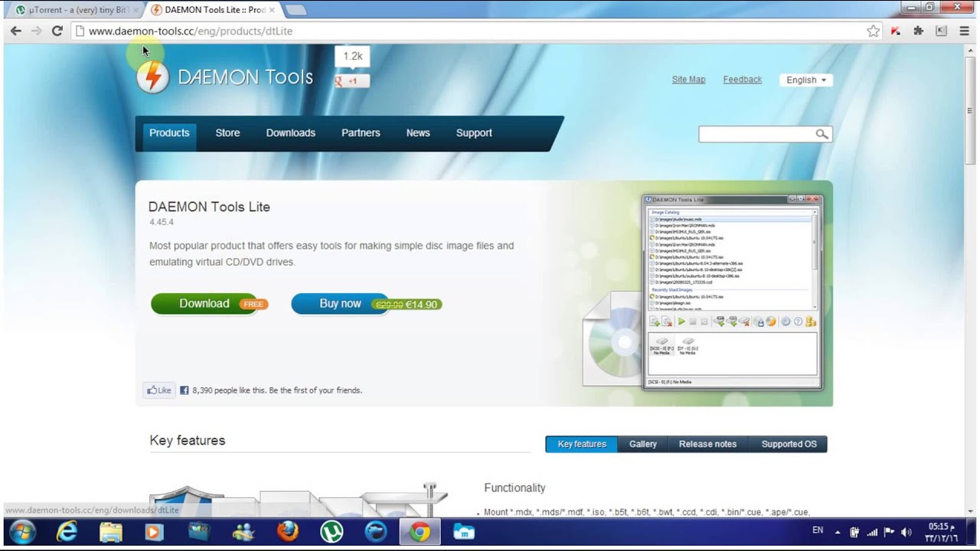This screenshot has height=551, width=980.
Task: Select the Key features tab
Action: 581,444
